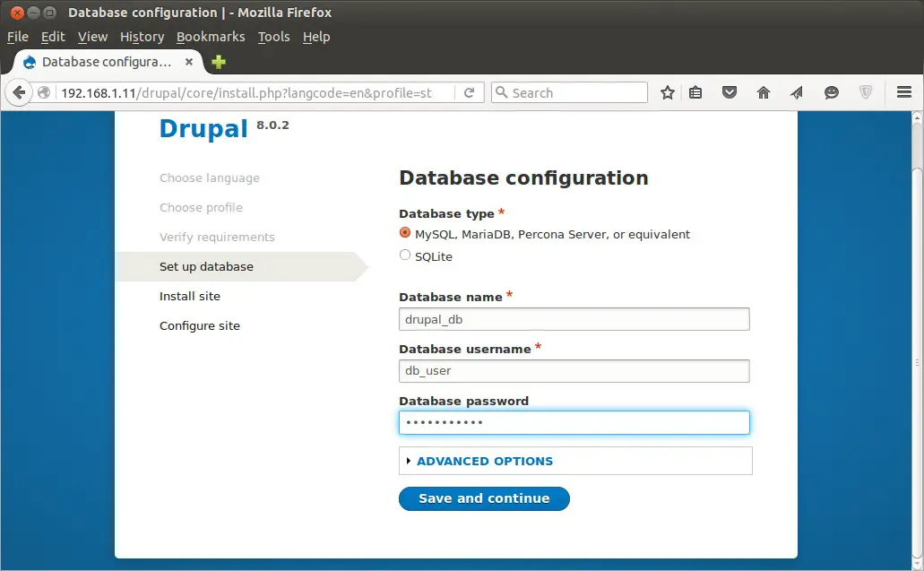Click into the Database name field
Screen dimensions: 924x571
(x=574, y=319)
